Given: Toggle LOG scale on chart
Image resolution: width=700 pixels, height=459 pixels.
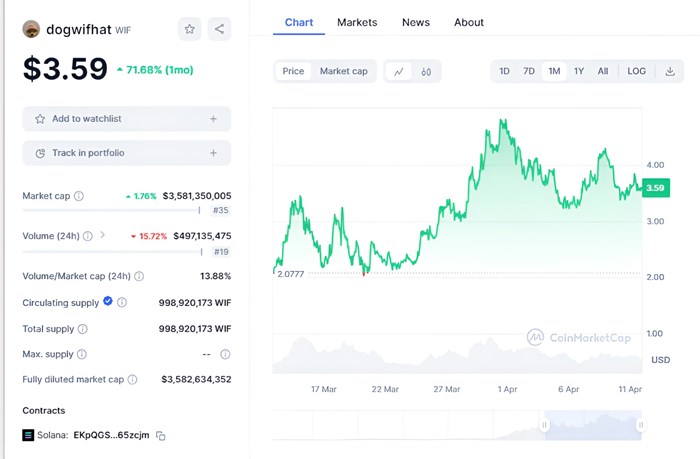Looking at the screenshot, I should tap(637, 71).
